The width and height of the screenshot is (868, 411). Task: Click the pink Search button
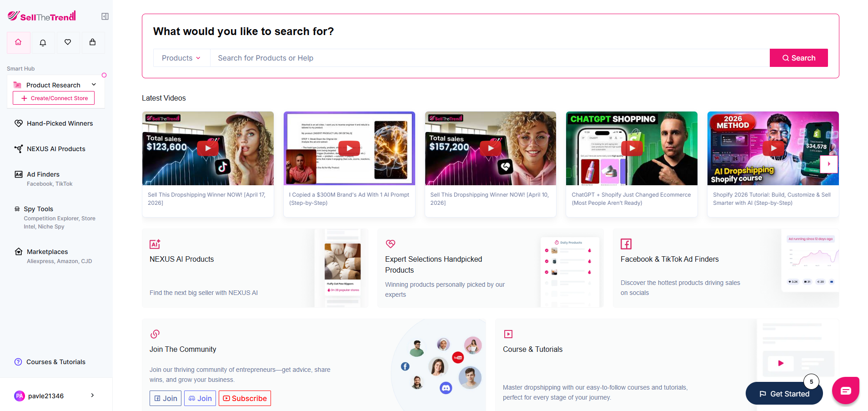coord(798,58)
